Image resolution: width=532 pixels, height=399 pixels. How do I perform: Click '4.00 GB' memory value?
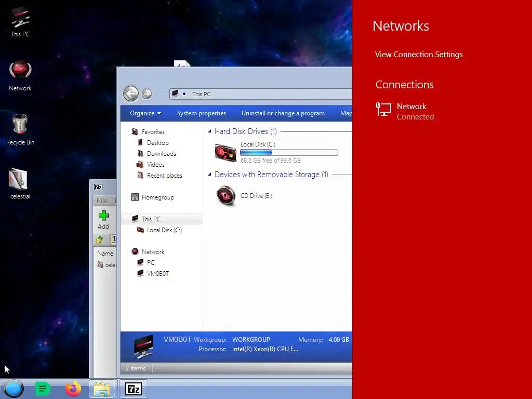[339, 340]
